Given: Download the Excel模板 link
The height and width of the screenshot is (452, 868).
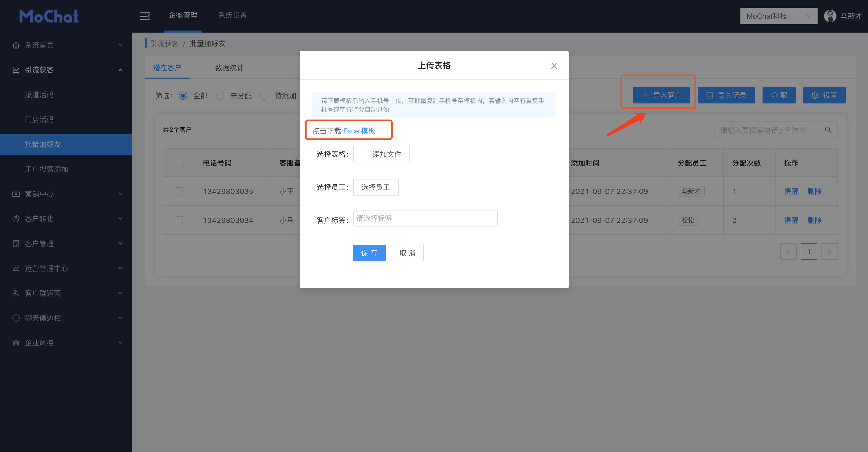Looking at the screenshot, I should click(359, 131).
